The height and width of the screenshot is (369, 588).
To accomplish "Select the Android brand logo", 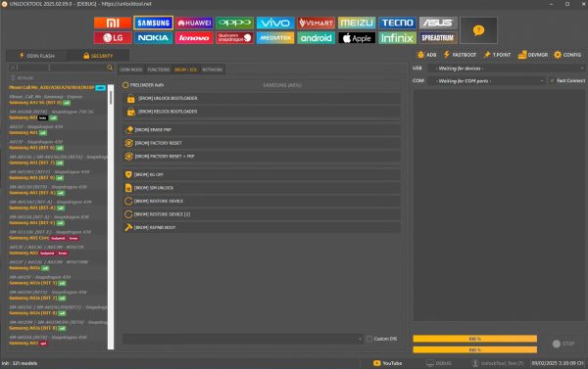I will [317, 38].
